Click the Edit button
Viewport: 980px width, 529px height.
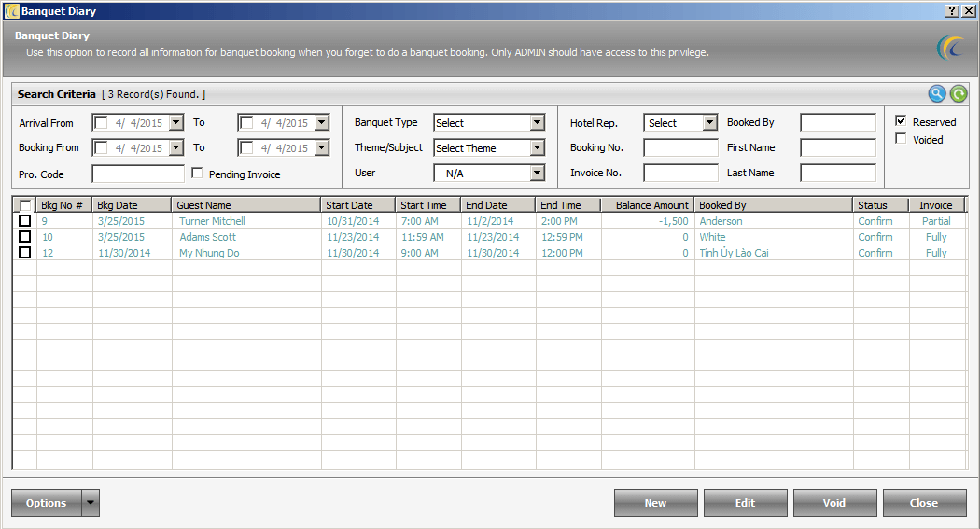[745, 503]
